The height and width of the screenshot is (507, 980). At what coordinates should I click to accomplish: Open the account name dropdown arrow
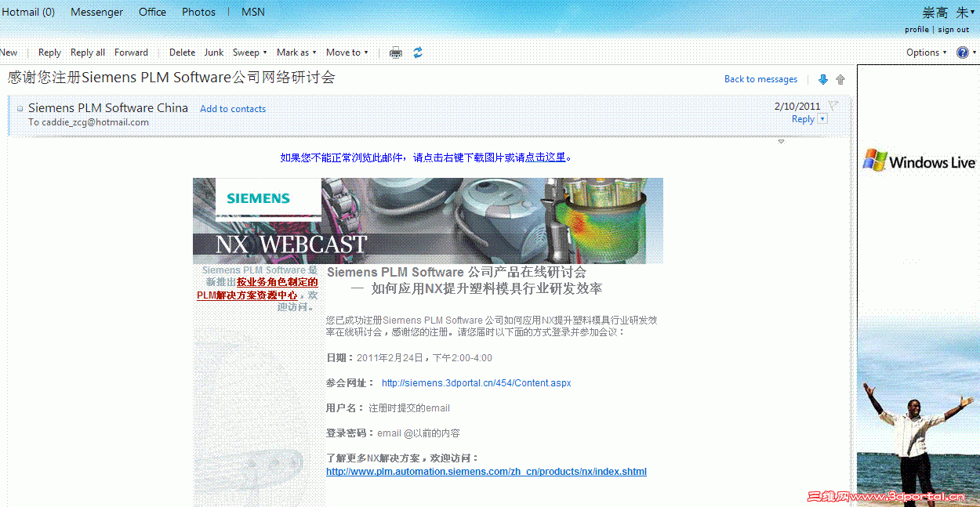click(x=973, y=13)
